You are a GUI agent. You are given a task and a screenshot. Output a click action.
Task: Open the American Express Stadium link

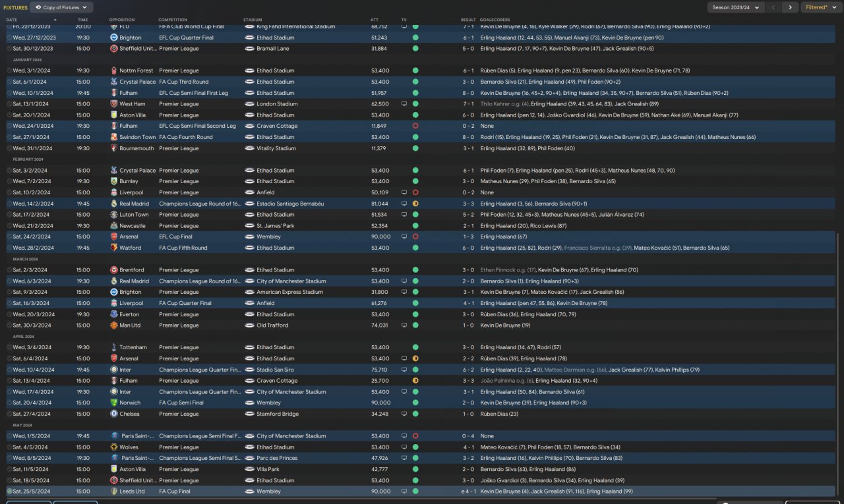pyautogui.click(x=289, y=292)
